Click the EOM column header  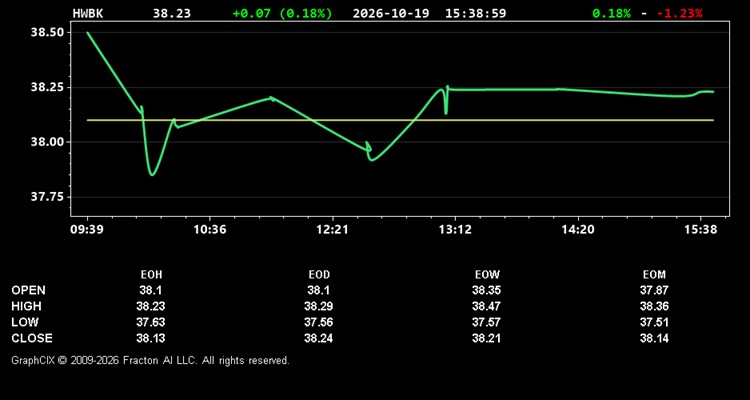coord(654,275)
